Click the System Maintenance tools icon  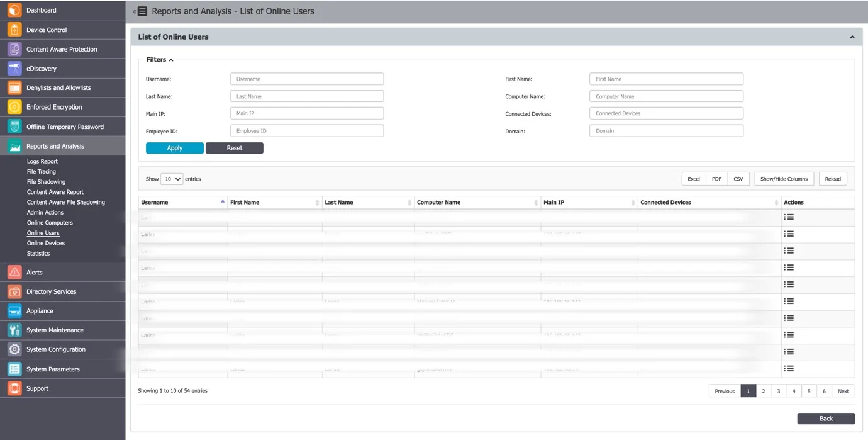(x=14, y=330)
